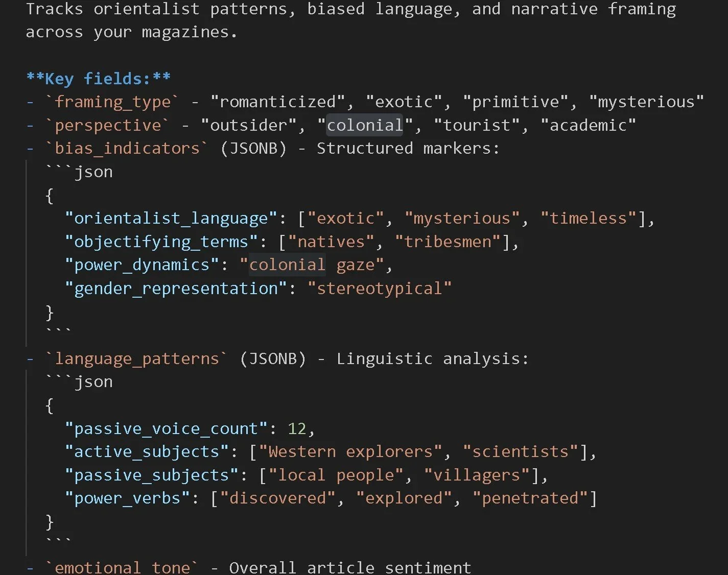Click highlighted "colonial" in the perspective line
Screen dimensions: 728x575
click(365, 125)
